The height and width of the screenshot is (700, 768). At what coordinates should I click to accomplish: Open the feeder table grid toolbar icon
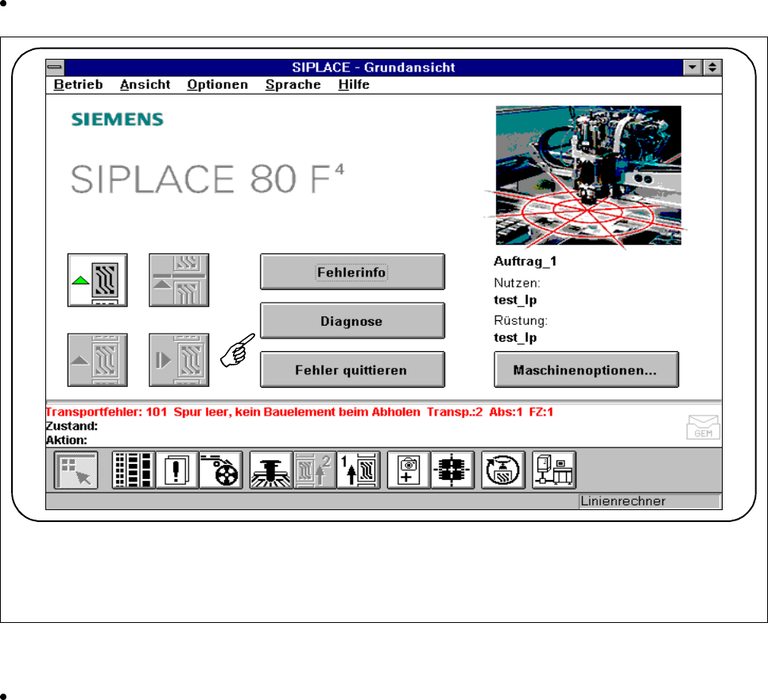click(x=134, y=470)
